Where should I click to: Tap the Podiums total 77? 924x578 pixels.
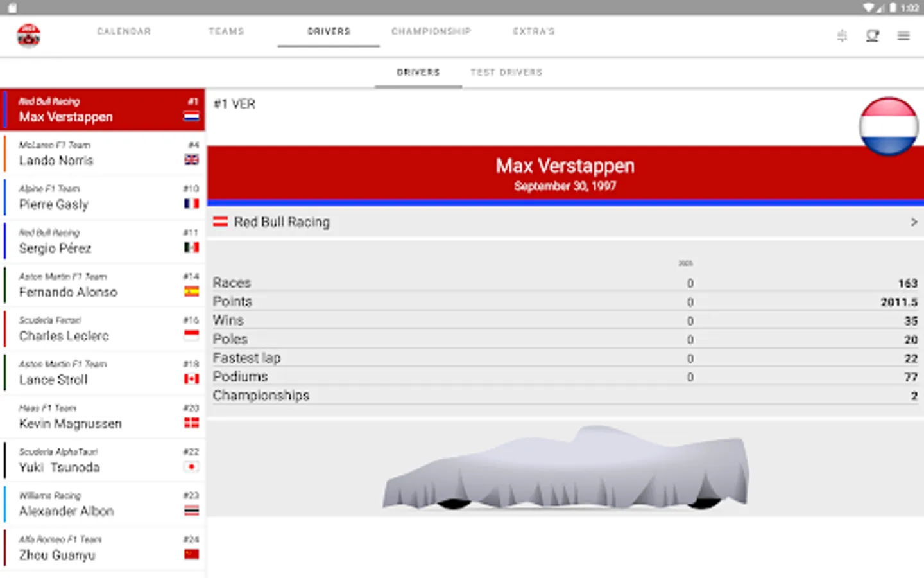[911, 377]
